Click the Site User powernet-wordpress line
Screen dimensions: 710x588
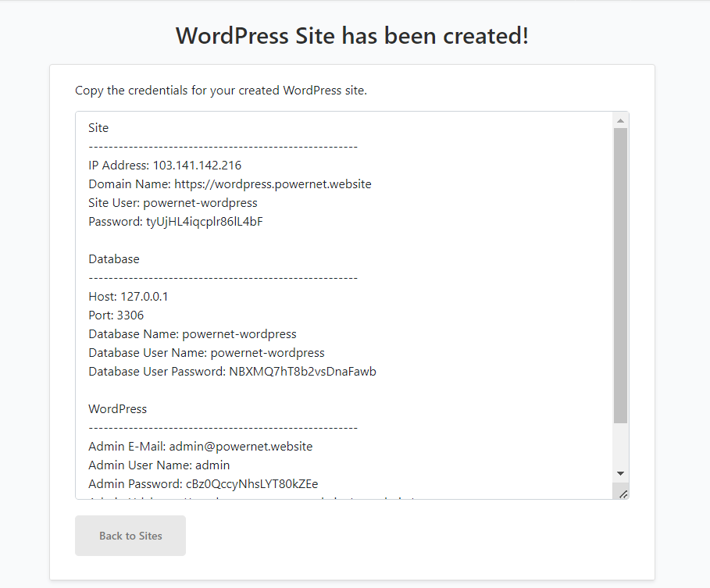173,203
